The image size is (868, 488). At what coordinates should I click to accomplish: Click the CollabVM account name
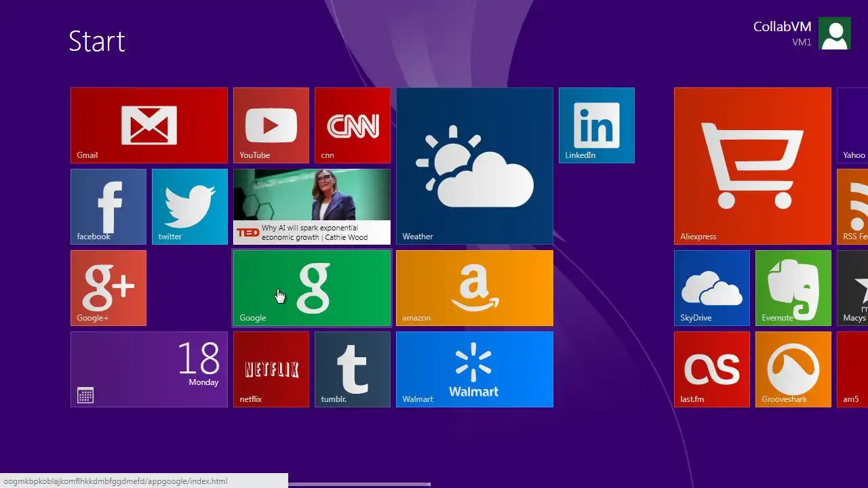[782, 26]
